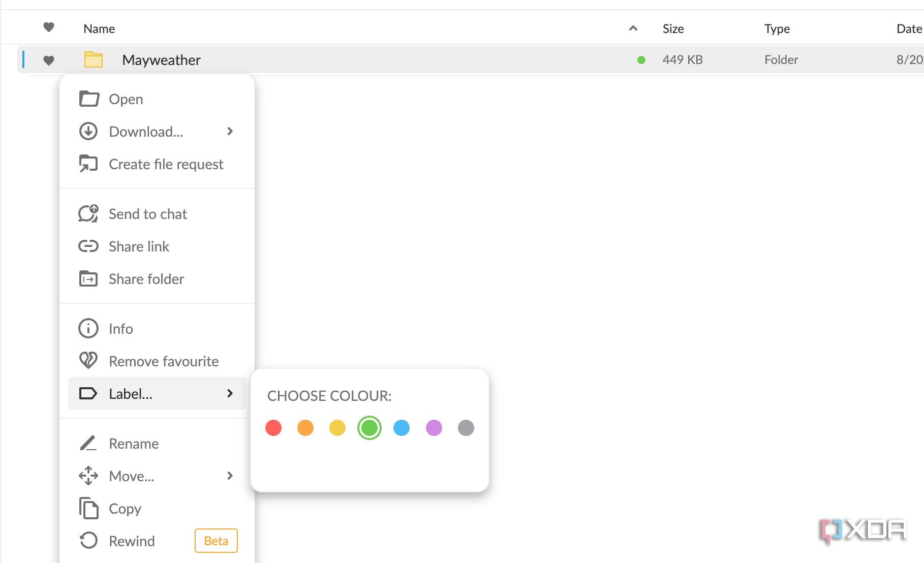Pick the grey label colour
This screenshot has width=924, height=563.
(466, 428)
